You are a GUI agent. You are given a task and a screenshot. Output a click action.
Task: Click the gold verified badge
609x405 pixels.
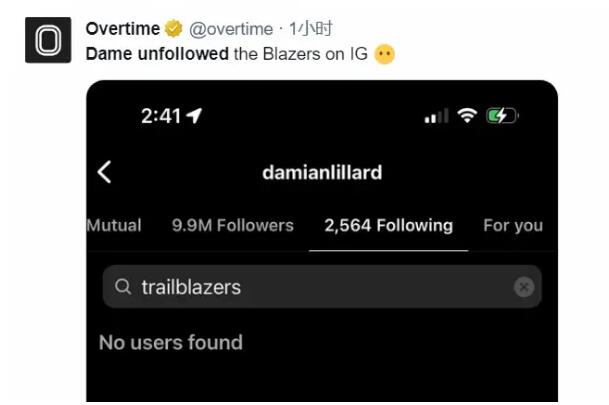click(x=174, y=29)
